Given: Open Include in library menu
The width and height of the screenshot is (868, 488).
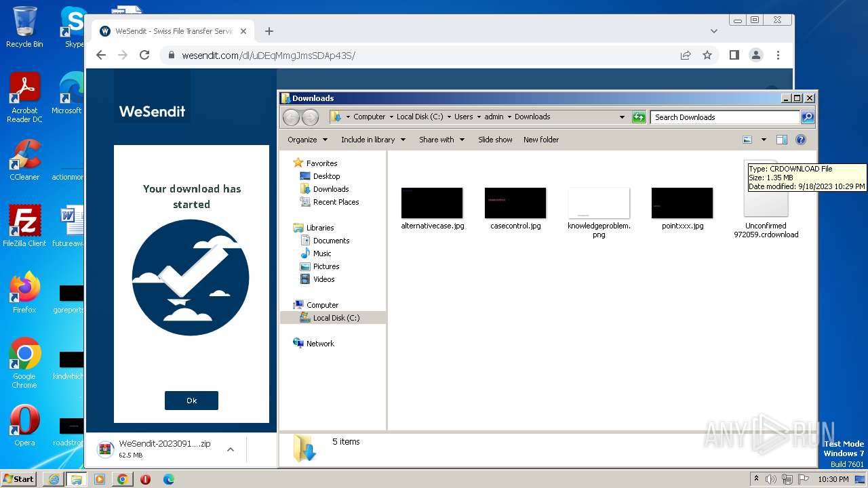Looking at the screenshot, I should point(373,140).
